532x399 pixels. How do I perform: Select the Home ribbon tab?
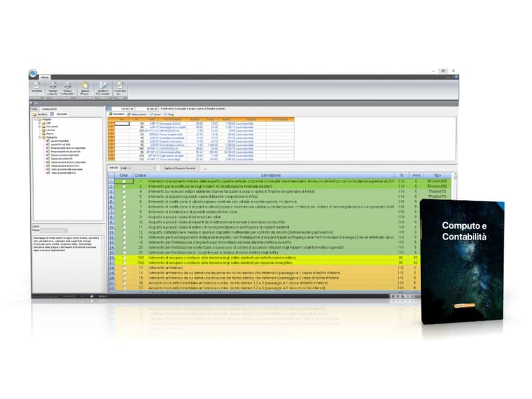point(46,77)
